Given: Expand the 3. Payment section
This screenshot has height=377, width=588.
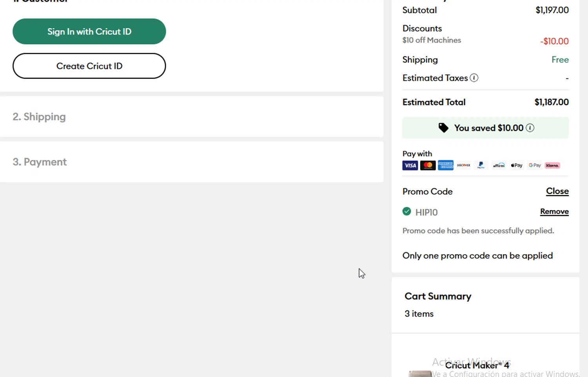Looking at the screenshot, I should 40,162.
